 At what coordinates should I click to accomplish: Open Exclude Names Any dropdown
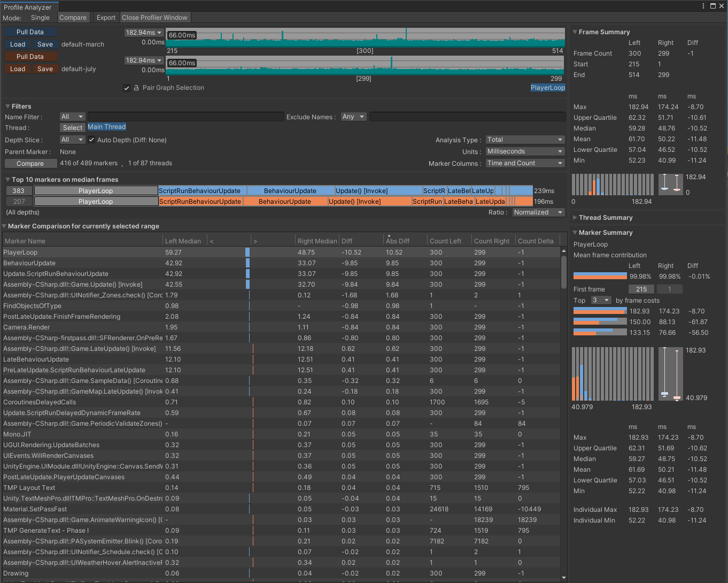(353, 117)
